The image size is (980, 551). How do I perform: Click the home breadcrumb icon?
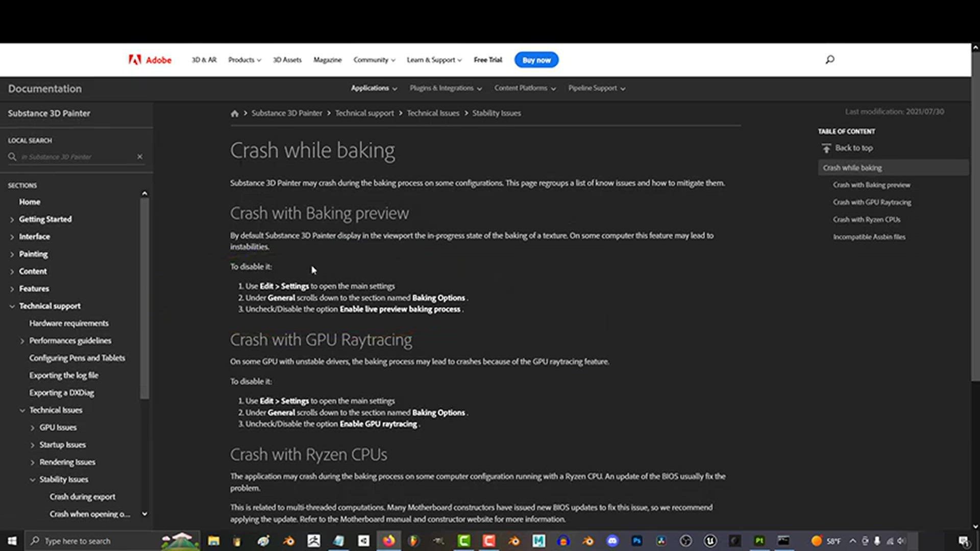[234, 113]
